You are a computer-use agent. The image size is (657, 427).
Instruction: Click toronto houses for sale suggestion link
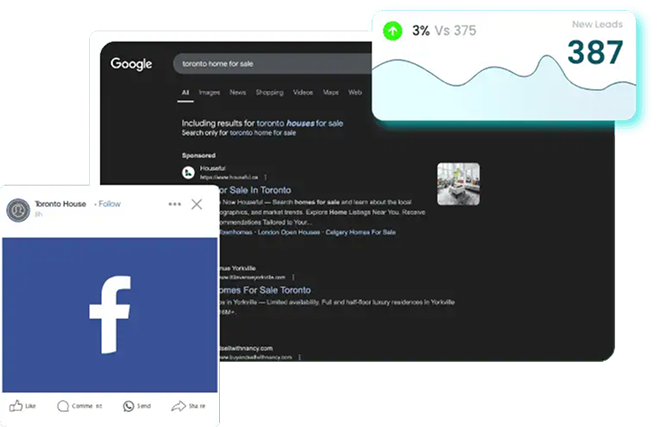tap(300, 123)
